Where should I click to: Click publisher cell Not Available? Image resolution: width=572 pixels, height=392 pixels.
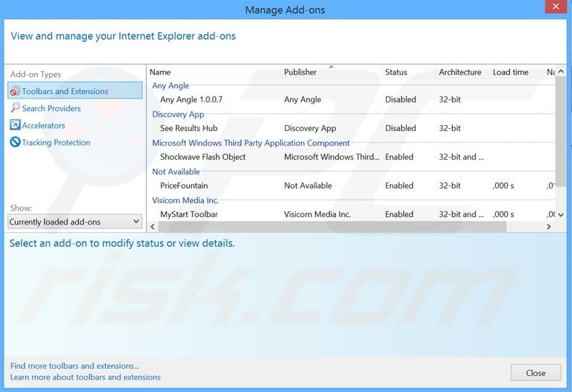(308, 186)
